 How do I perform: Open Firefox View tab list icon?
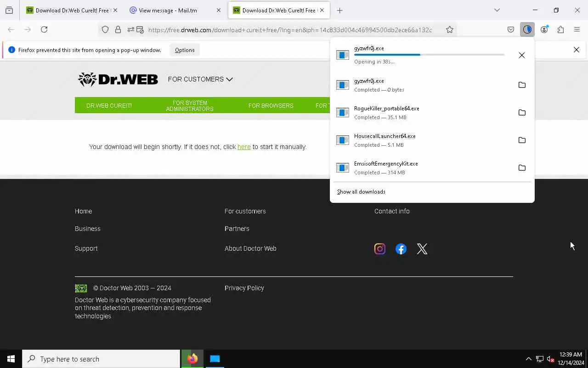coord(9,10)
